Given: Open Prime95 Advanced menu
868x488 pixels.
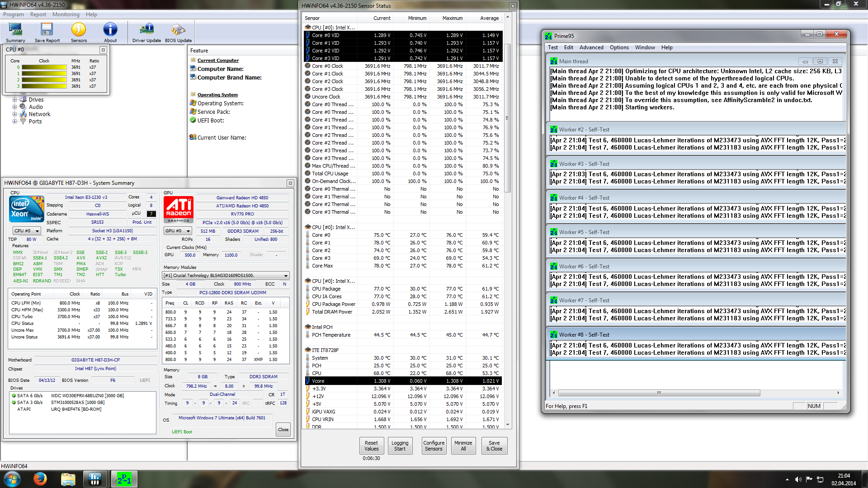Looking at the screenshot, I should tap(591, 47).
